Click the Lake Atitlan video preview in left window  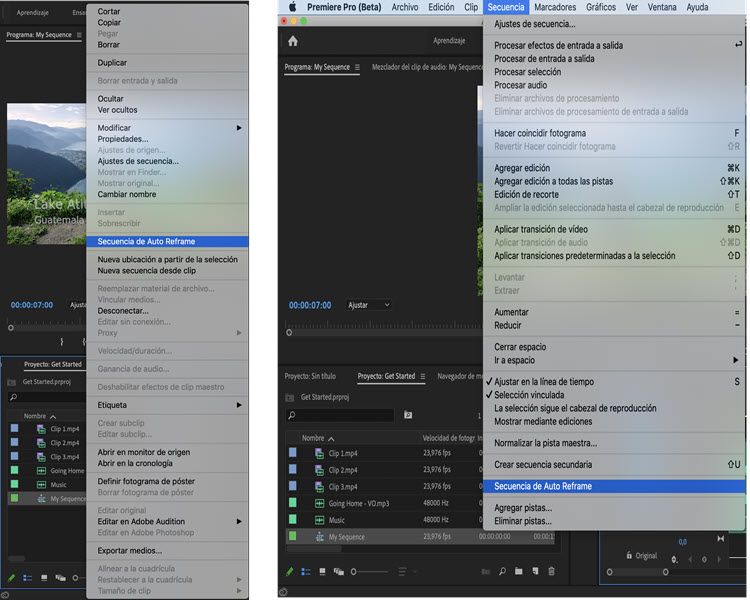point(46,174)
